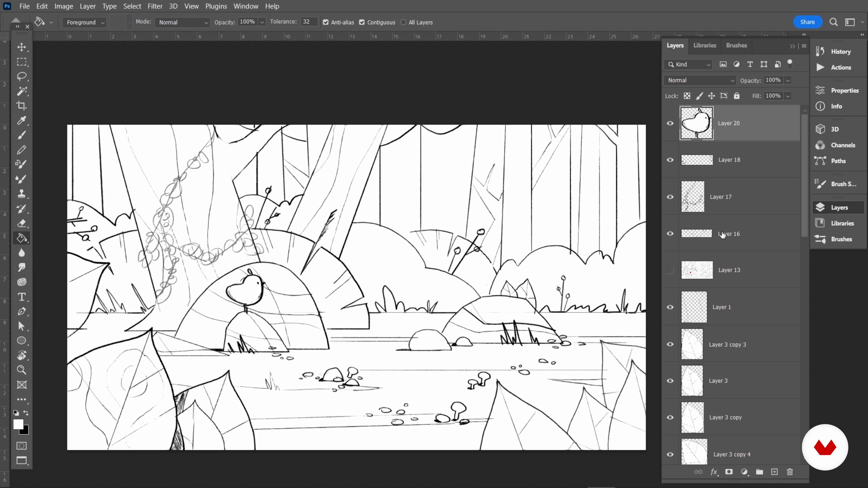Select the Horizontal Type tool
The image size is (868, 488).
pos(22,297)
